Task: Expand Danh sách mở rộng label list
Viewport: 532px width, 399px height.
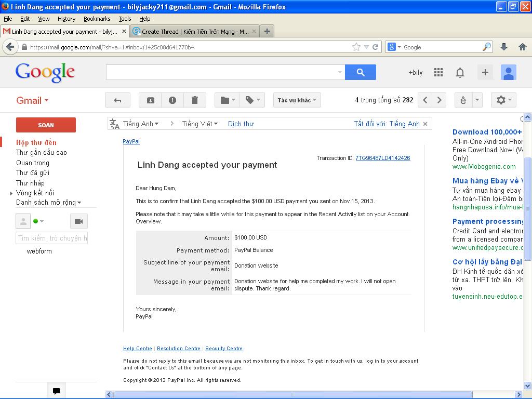Action: tap(48, 202)
